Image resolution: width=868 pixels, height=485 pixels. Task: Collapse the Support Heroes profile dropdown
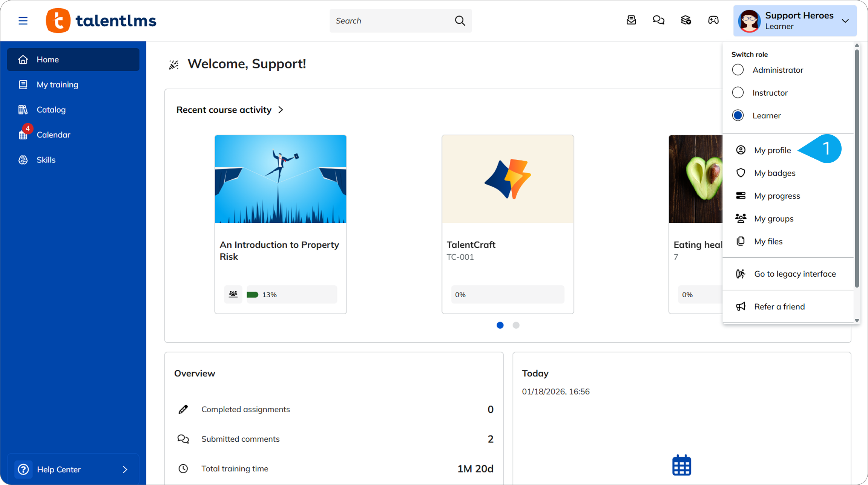(845, 21)
